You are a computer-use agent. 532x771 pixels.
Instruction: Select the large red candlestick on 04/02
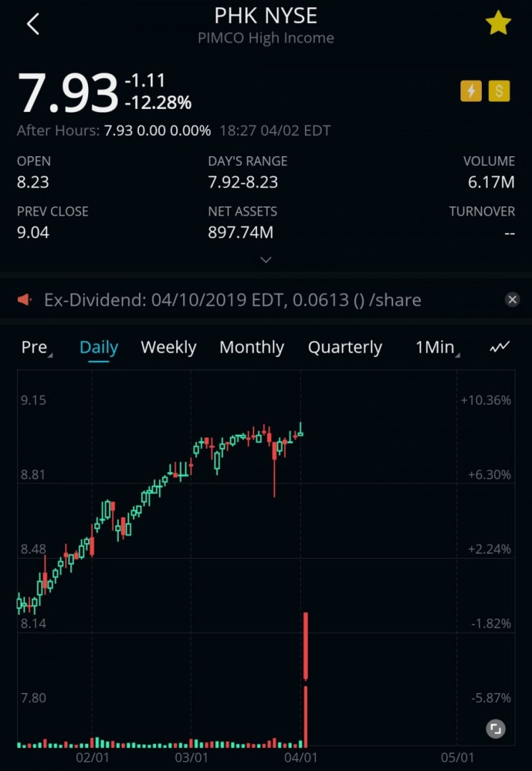point(306,646)
